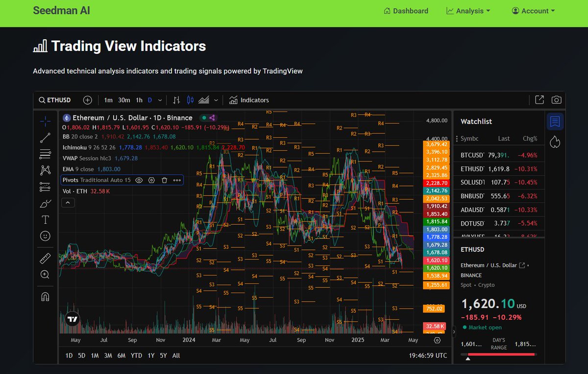Select the 30m interval
Screen dimensions: 588x374
point(124,100)
